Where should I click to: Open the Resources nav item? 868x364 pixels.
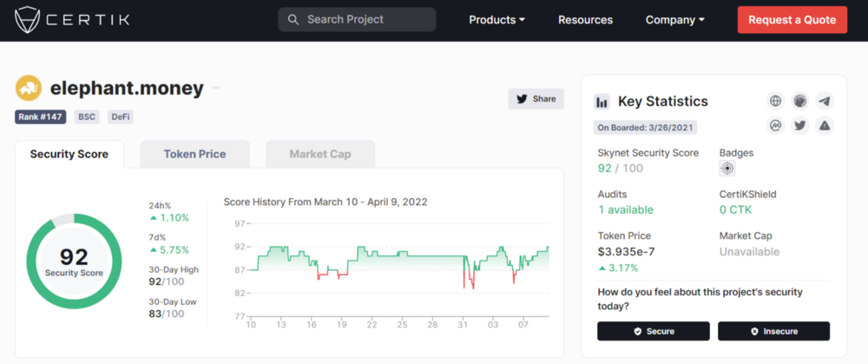[x=585, y=20]
